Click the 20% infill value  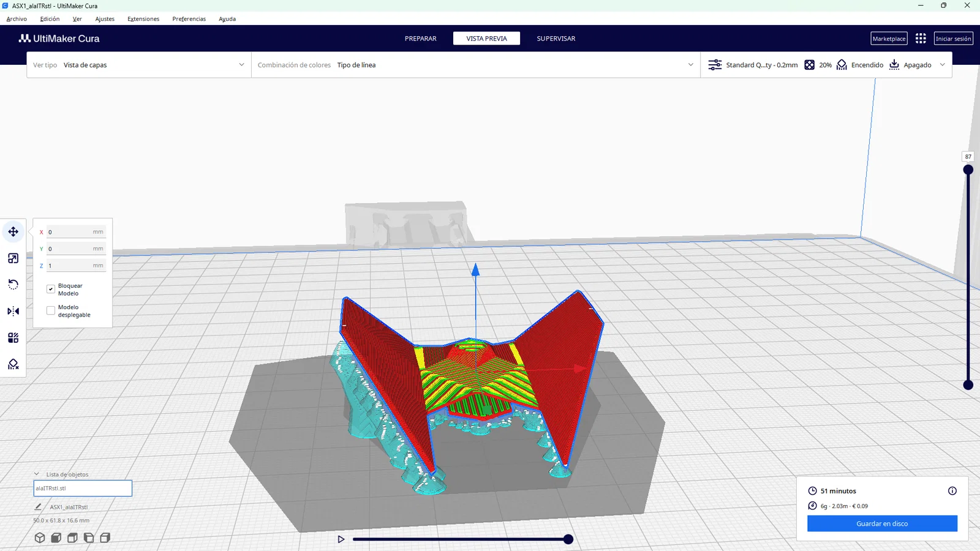(x=826, y=65)
